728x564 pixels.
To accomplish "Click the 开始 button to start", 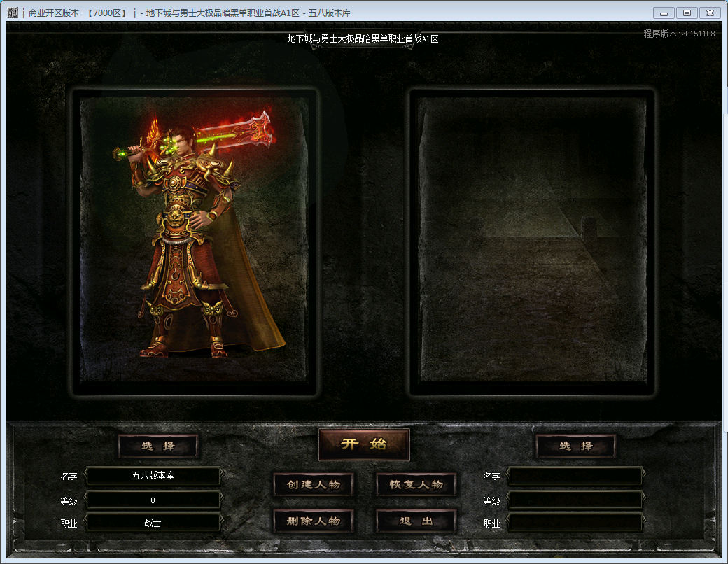I will click(x=364, y=444).
